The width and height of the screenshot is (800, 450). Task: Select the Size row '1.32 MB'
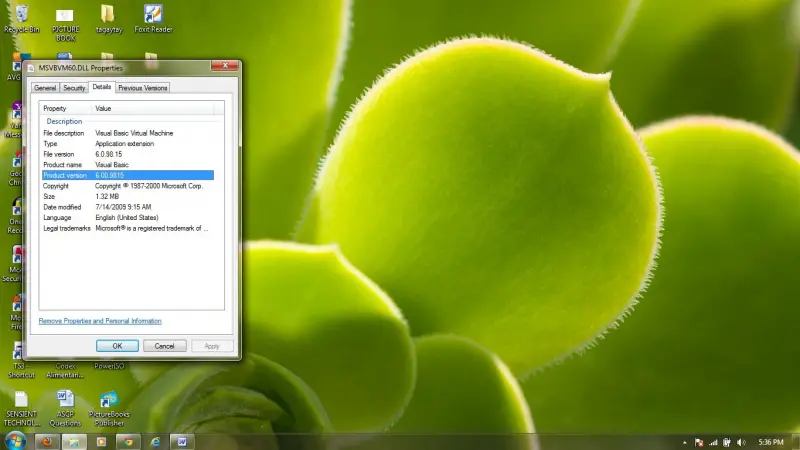128,196
